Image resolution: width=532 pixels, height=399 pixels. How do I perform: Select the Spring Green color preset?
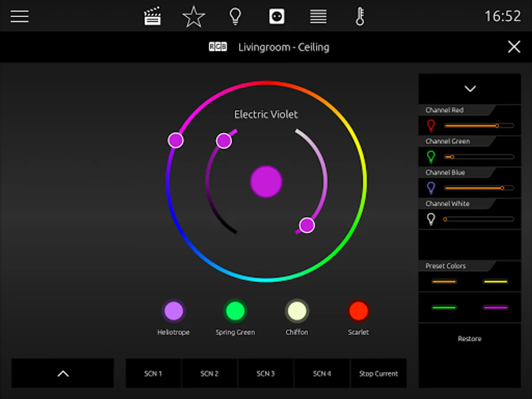point(235,311)
